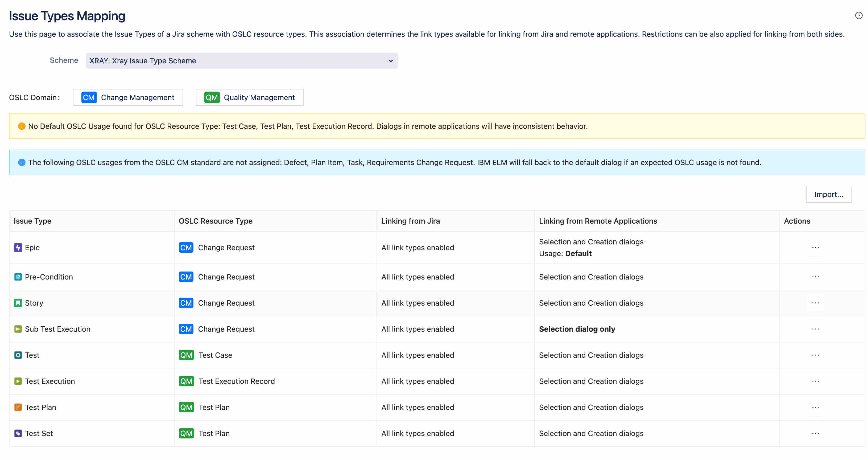This screenshot has width=868, height=460.
Task: Open the actions menu for the Epic row
Action: tap(815, 248)
